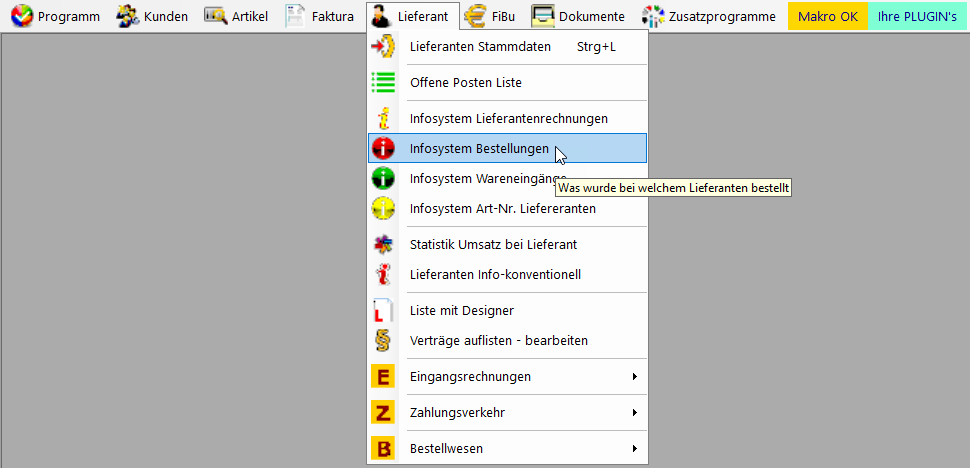970x468 pixels.
Task: Open the Bestellwesen submenu entry
Action: pyautogui.click(x=508, y=448)
